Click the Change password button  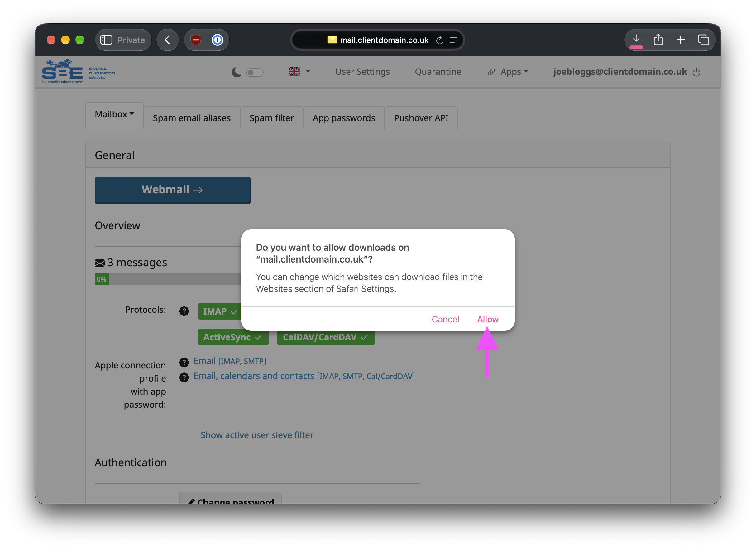tap(230, 499)
